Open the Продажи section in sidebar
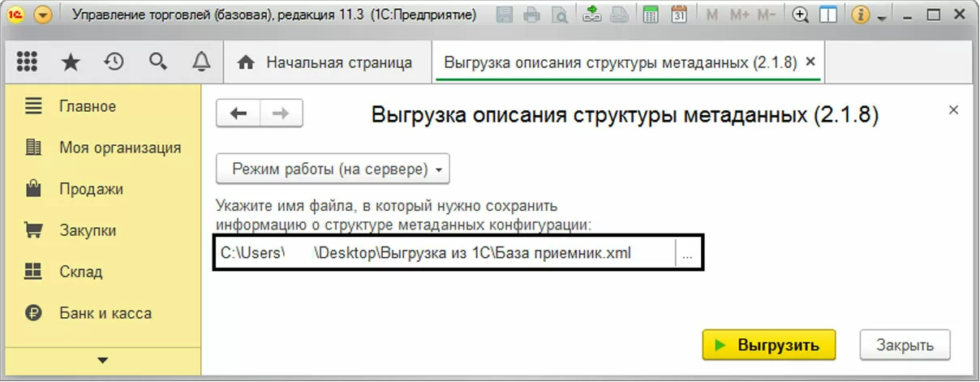Image resolution: width=980 pixels, height=382 pixels. 91,189
